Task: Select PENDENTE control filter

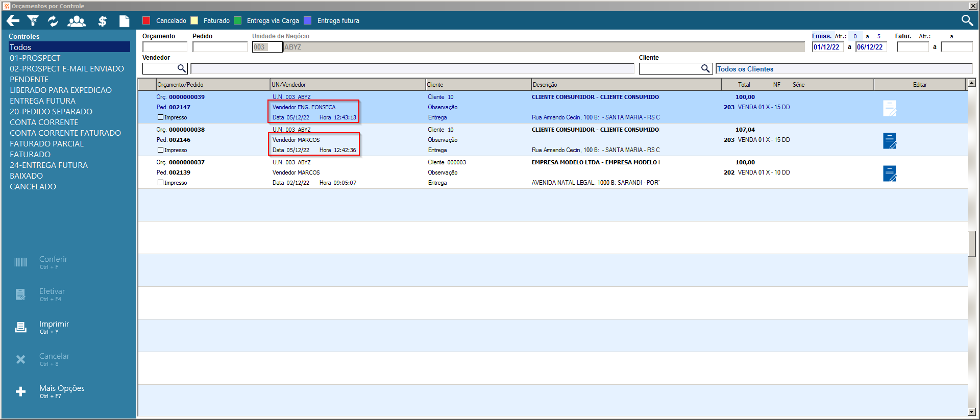Action: [29, 80]
